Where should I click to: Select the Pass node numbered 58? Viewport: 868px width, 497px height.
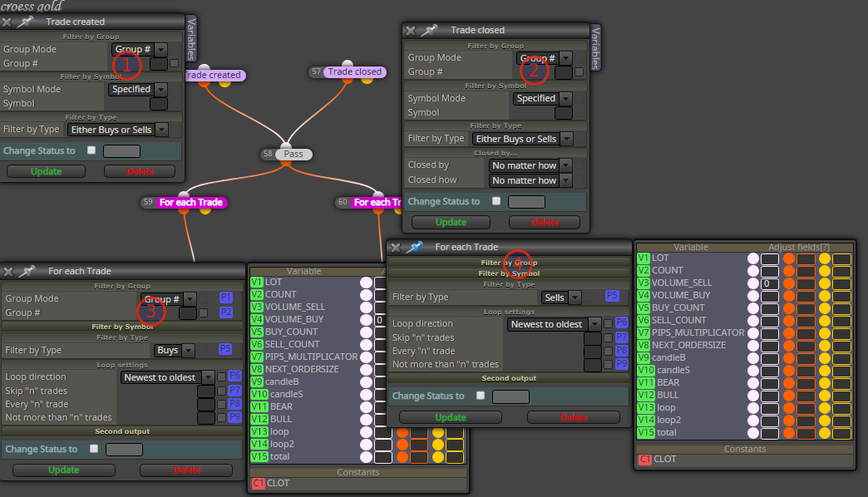click(x=287, y=154)
